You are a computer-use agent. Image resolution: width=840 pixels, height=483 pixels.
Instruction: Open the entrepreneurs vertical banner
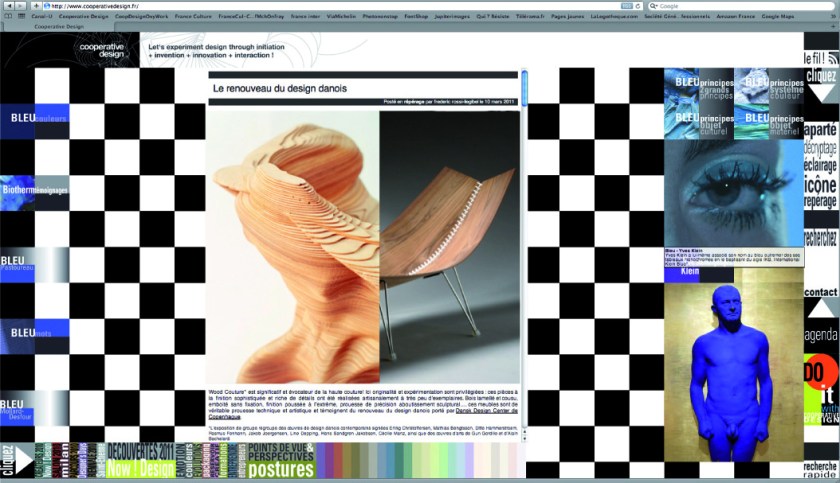tap(241, 460)
